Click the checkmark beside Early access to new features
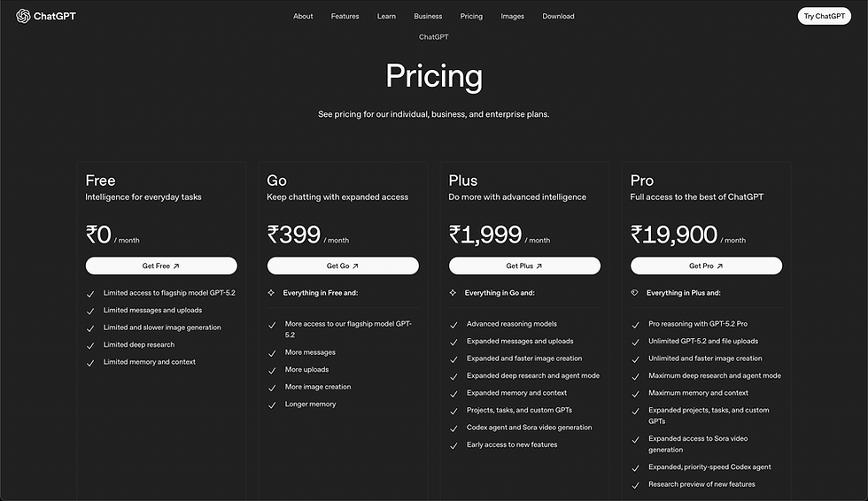868x501 pixels. click(453, 445)
